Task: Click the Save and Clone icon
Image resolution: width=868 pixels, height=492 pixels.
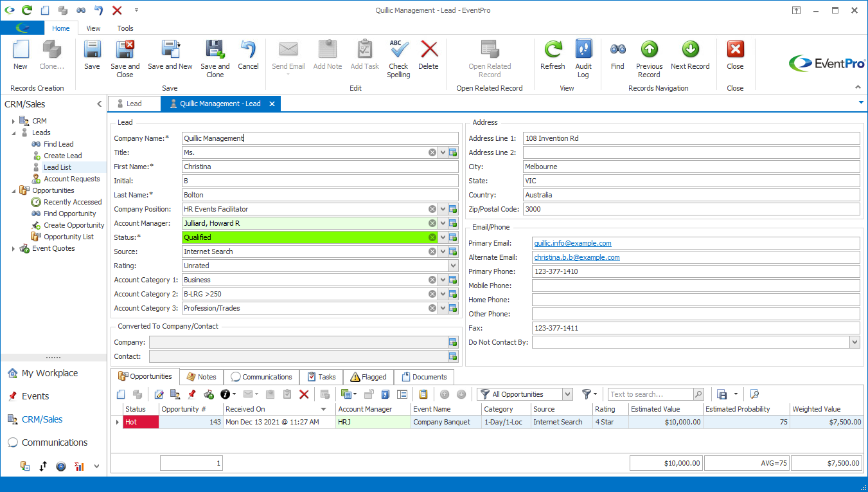Action: coord(215,50)
